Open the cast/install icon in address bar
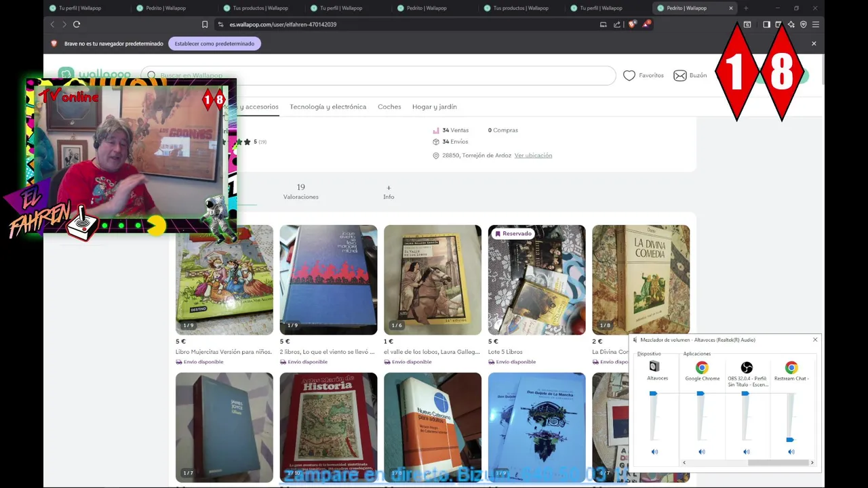 click(x=603, y=24)
